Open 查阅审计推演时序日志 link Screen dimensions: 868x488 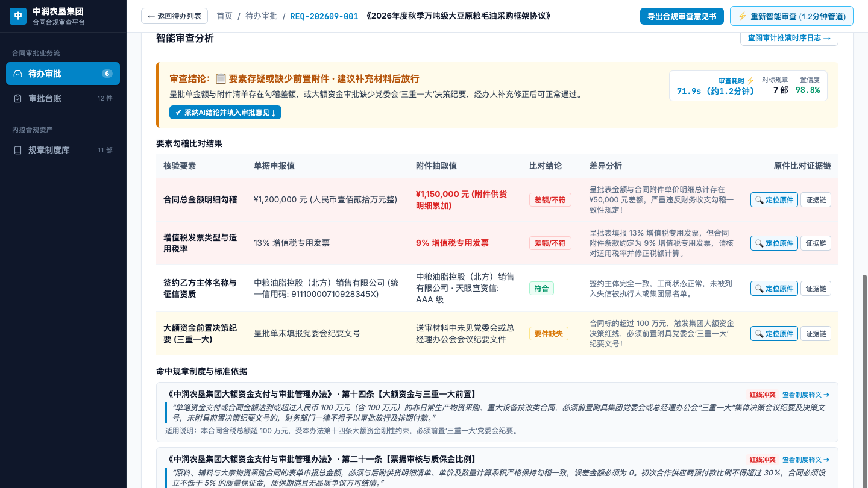789,37
